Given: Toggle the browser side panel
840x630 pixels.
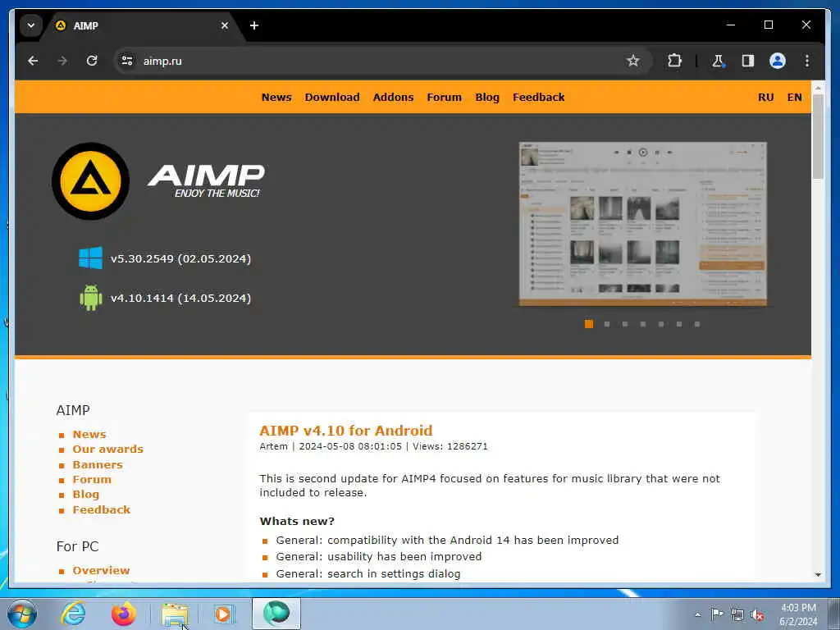Looking at the screenshot, I should (x=748, y=61).
